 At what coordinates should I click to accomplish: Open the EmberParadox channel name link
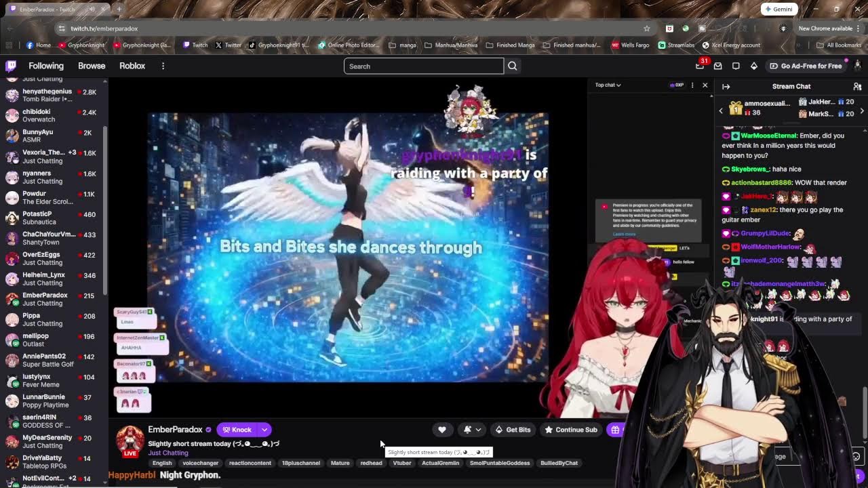(x=175, y=430)
